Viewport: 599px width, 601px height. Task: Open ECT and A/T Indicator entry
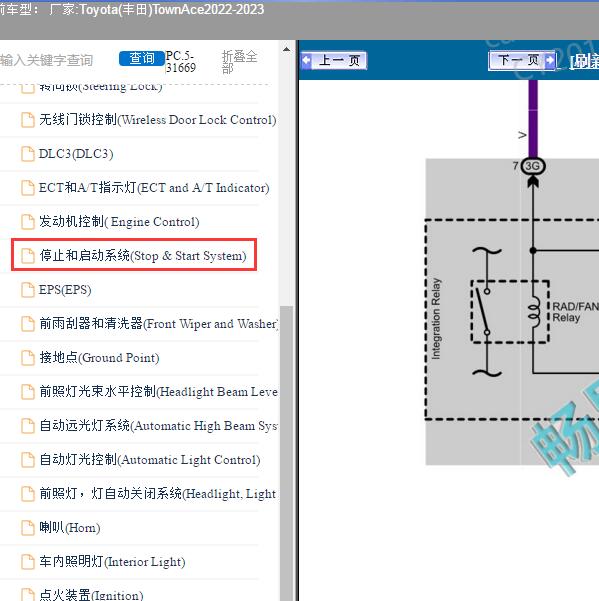154,188
